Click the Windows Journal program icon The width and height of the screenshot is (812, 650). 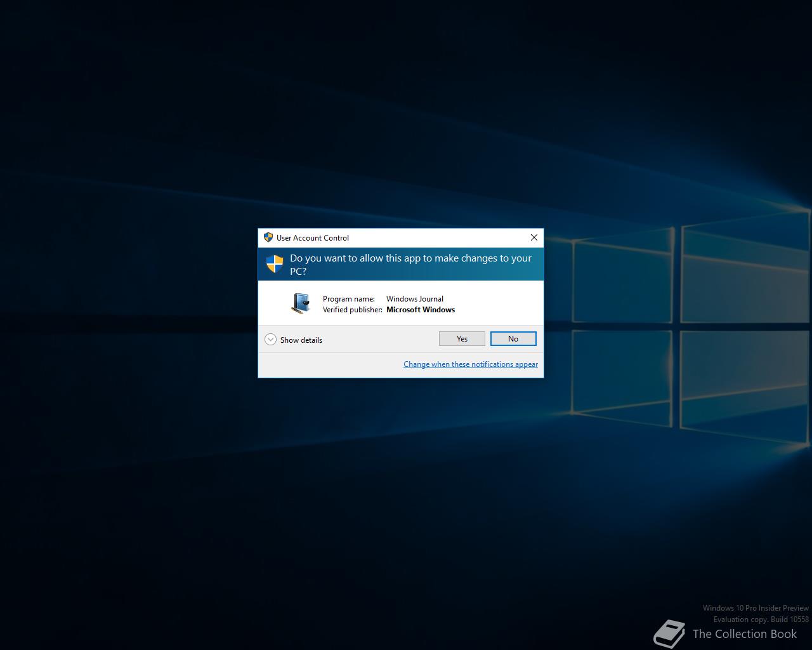[x=301, y=303]
